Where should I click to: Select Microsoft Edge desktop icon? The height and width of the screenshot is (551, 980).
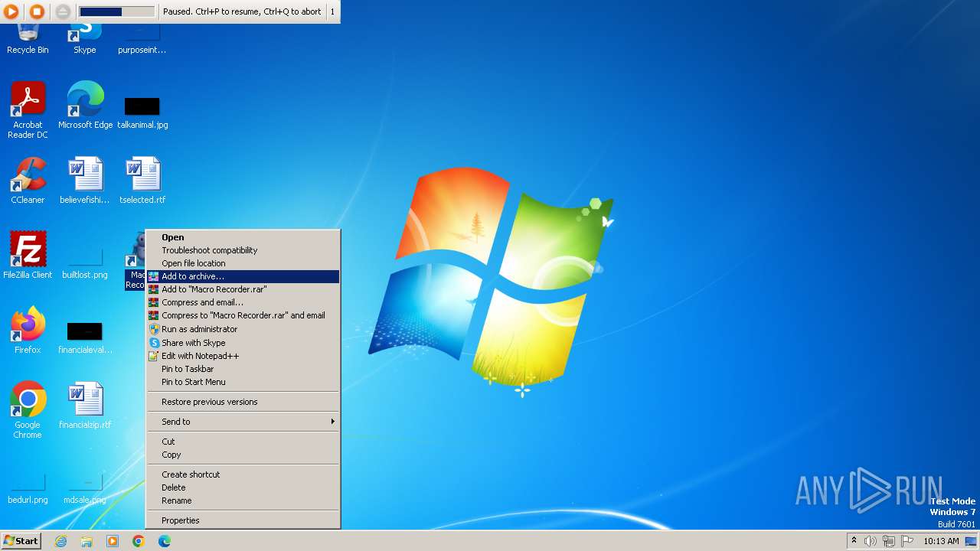[x=85, y=106]
